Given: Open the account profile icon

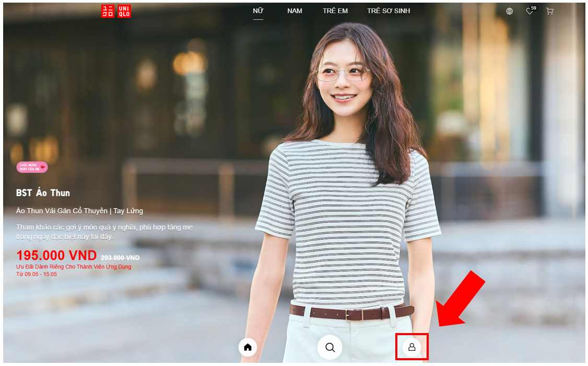Looking at the screenshot, I should (x=411, y=347).
